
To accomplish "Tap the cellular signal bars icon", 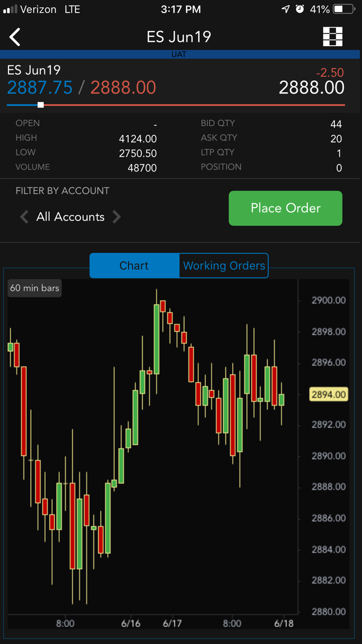I will click(10, 9).
